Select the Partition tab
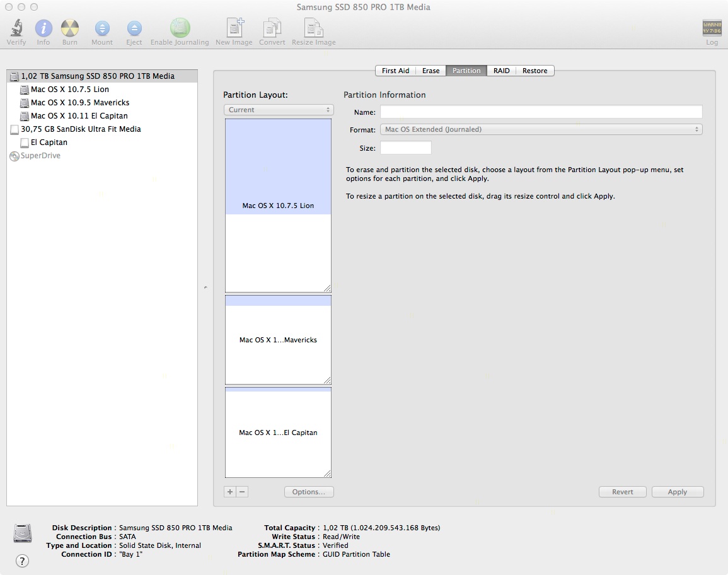This screenshot has height=575, width=728. coord(466,71)
